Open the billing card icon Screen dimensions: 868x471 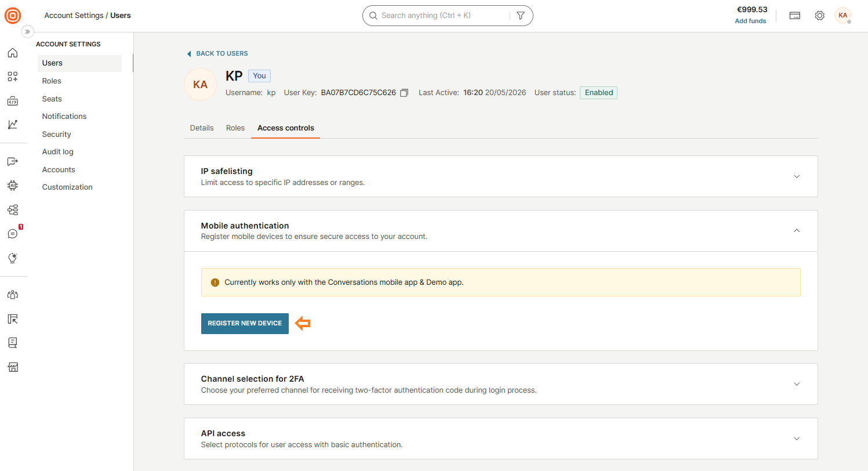click(795, 16)
